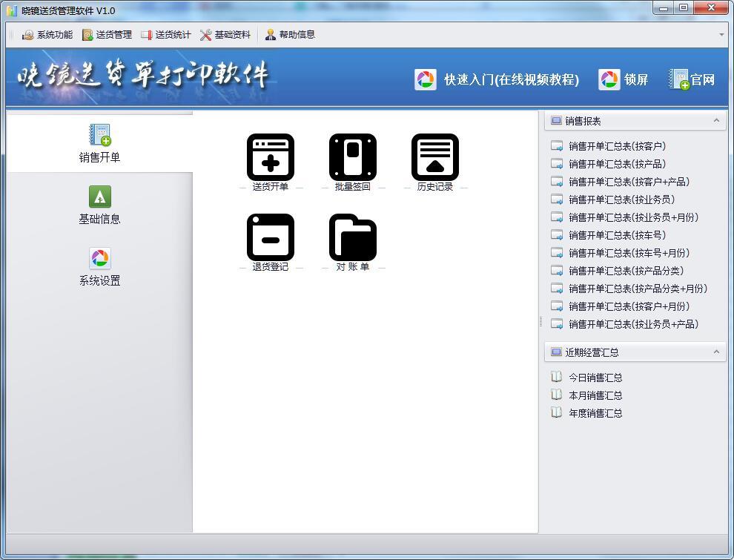Open 系统设置 in the left sidebar
The height and width of the screenshot is (560, 734).
point(99,267)
